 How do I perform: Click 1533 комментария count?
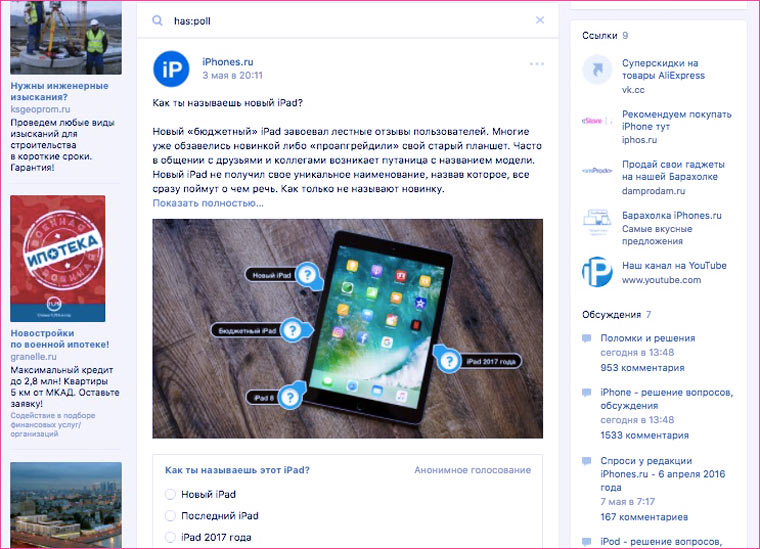coord(644,435)
